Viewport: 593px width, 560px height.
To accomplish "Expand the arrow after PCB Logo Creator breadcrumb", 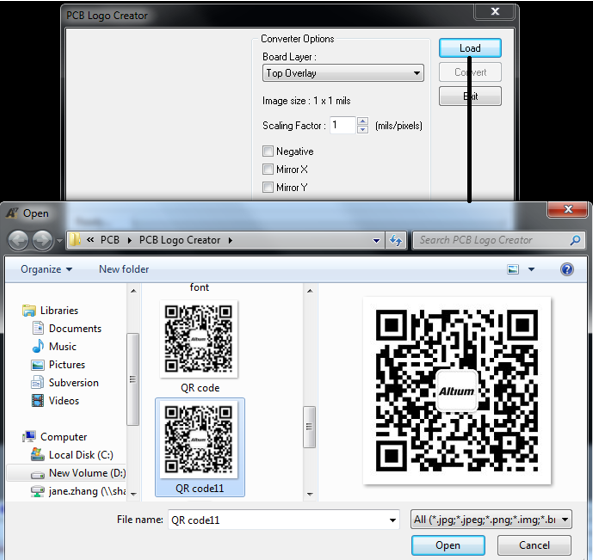I will 230,240.
